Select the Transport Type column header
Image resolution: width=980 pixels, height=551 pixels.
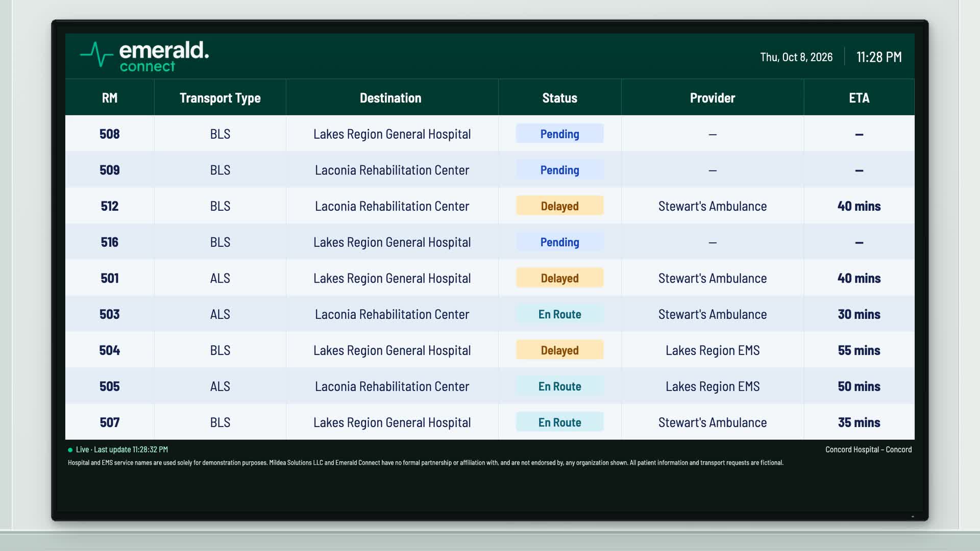220,98
